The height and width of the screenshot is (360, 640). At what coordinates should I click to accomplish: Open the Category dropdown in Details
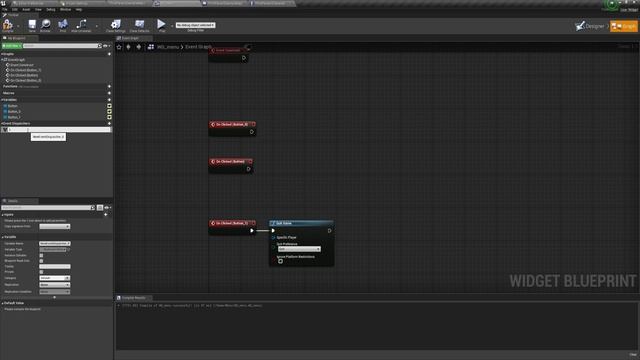[x=55, y=278]
